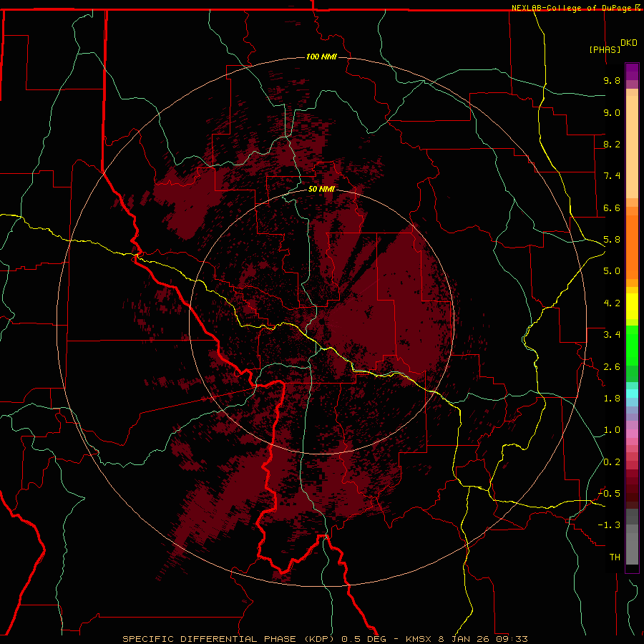
Task: Click the -1.3 color scale value
Action: tap(609, 525)
